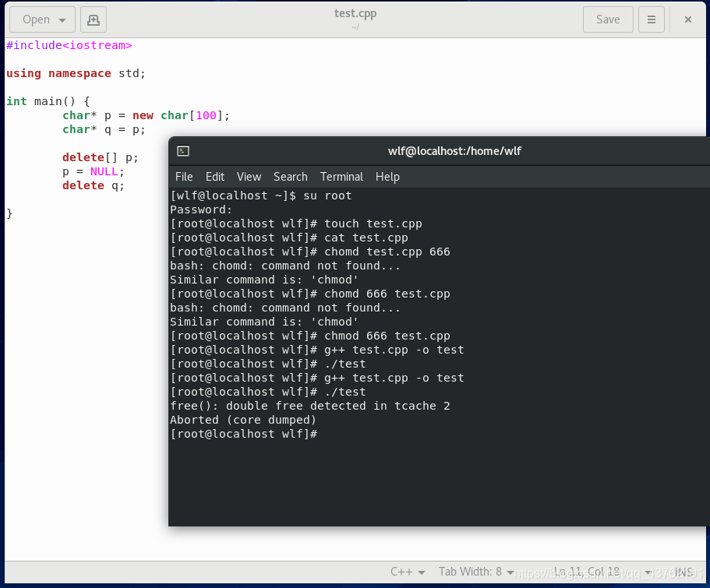Open the terminal File menu
This screenshot has height=588, width=710.
pyautogui.click(x=184, y=177)
